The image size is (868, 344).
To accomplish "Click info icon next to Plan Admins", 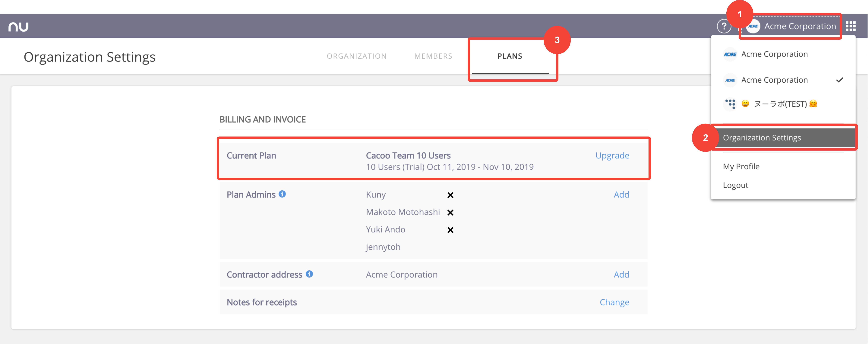I will point(282,194).
